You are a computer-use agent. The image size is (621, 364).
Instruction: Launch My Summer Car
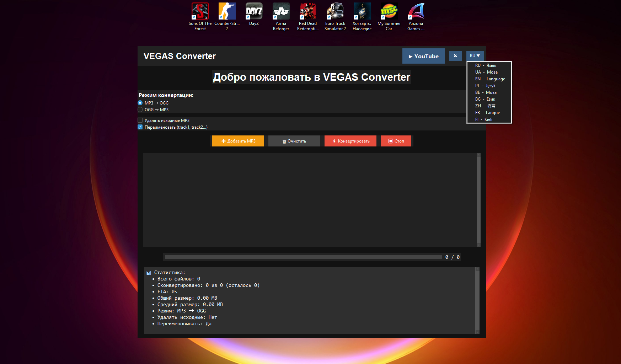[389, 11]
